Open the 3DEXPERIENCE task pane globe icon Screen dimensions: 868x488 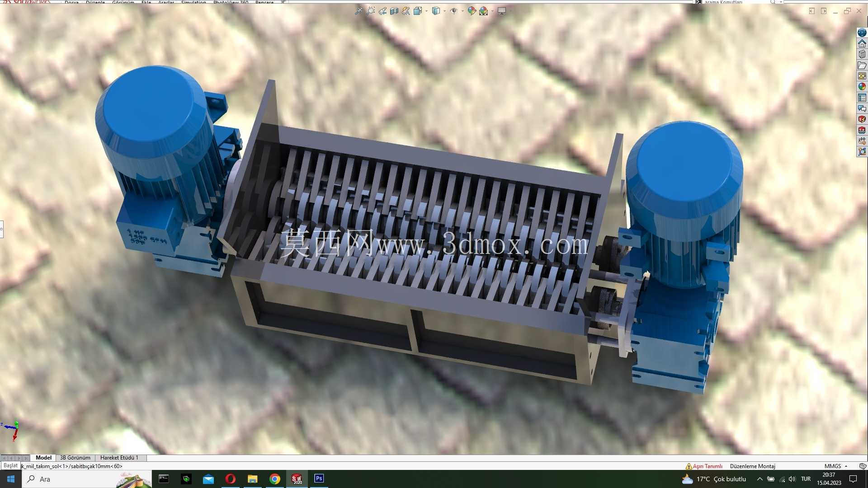[862, 33]
